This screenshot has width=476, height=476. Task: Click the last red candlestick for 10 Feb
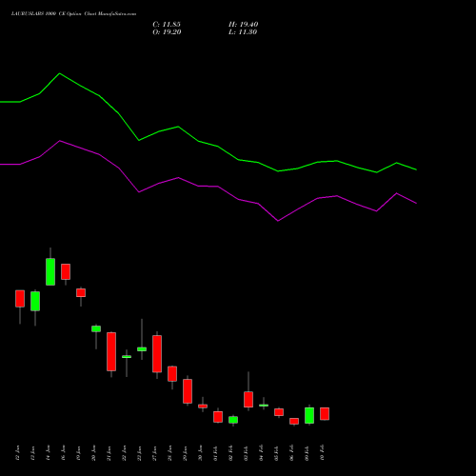coord(325,414)
